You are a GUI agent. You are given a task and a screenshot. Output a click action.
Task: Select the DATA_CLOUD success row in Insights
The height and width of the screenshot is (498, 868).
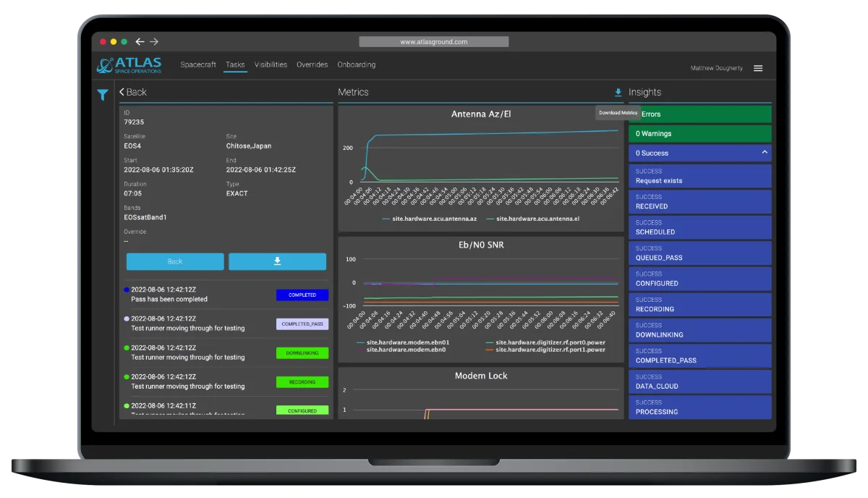[699, 381]
